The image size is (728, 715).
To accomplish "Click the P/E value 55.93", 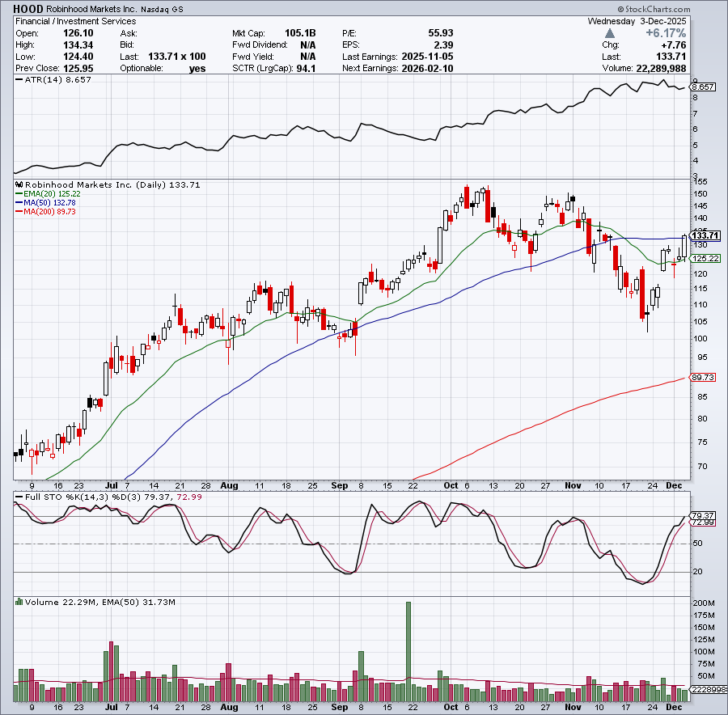I will point(441,33).
